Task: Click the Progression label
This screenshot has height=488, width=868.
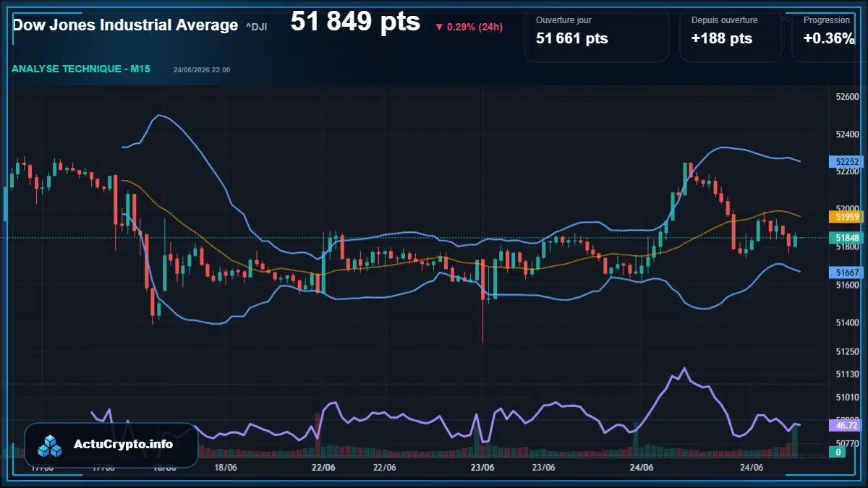Action: pyautogui.click(x=827, y=20)
